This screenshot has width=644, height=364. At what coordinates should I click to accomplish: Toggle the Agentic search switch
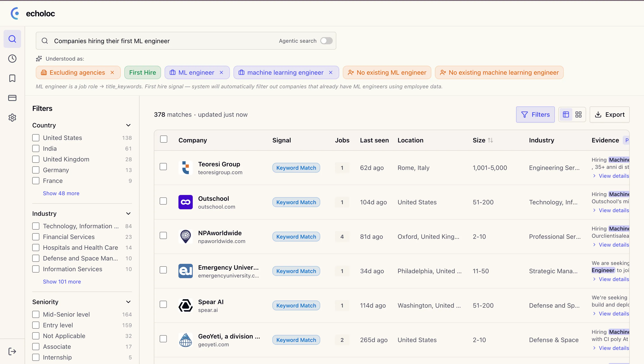(326, 41)
